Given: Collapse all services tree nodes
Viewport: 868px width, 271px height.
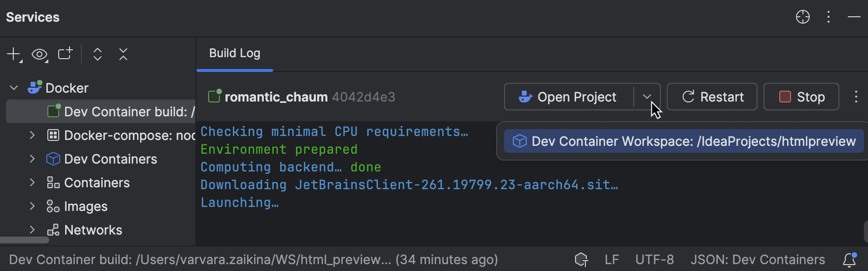Looking at the screenshot, I should (x=123, y=54).
